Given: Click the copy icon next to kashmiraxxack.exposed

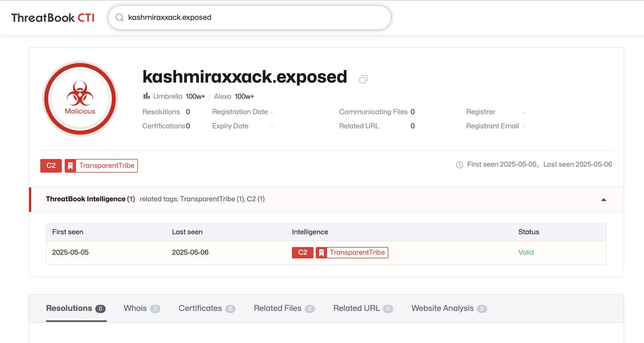Looking at the screenshot, I should pyautogui.click(x=363, y=78).
